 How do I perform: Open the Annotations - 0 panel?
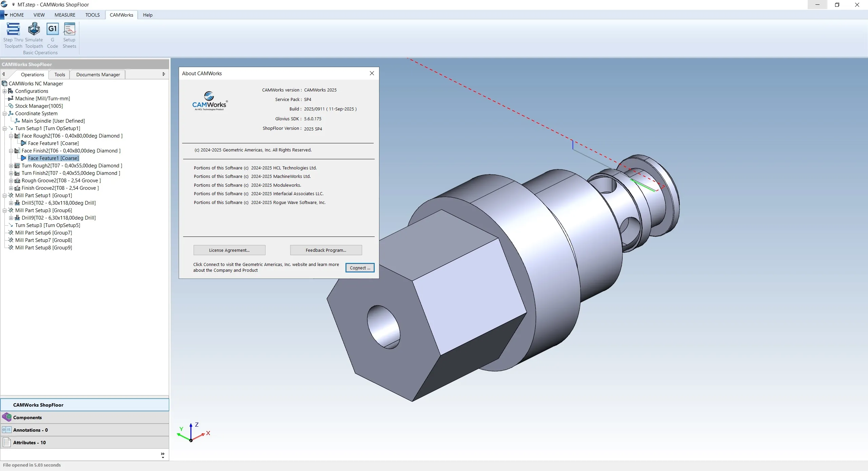[x=30, y=430]
